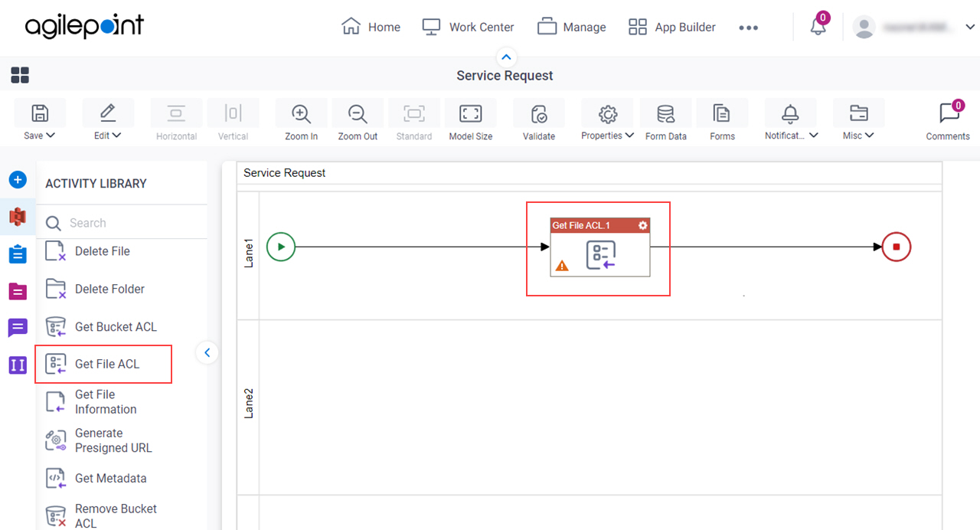Click the green Start event node

(x=281, y=247)
